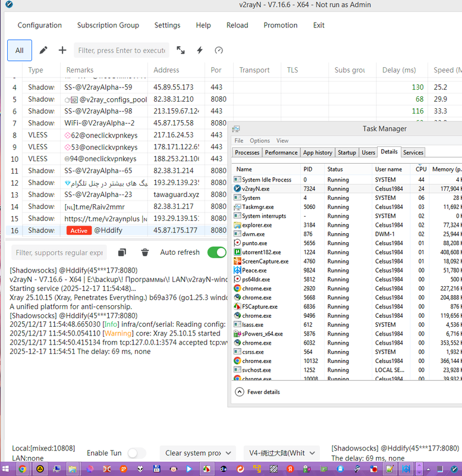Click the FSCapture.exe icon in Task Manager
Screen dimensions: 462x476
(237, 306)
